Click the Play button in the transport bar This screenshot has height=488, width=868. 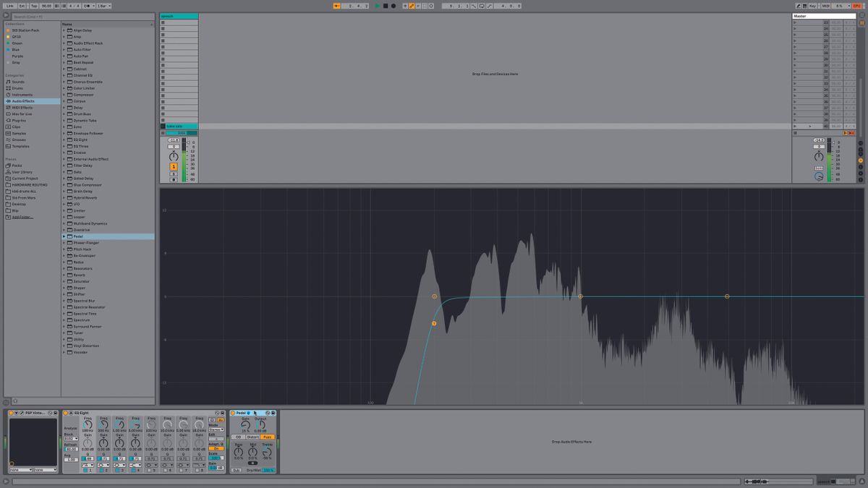[x=376, y=5]
